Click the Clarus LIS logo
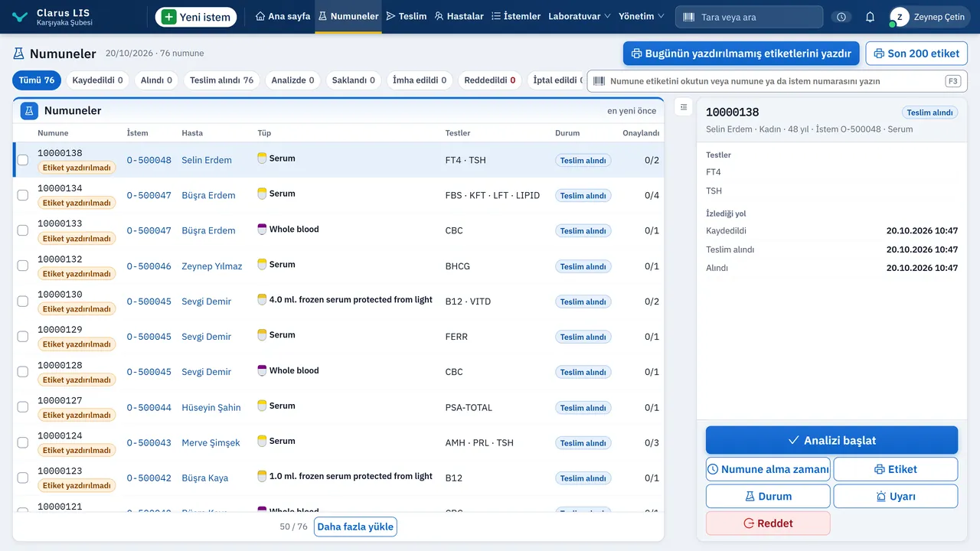This screenshot has height=551, width=980. pos(21,17)
